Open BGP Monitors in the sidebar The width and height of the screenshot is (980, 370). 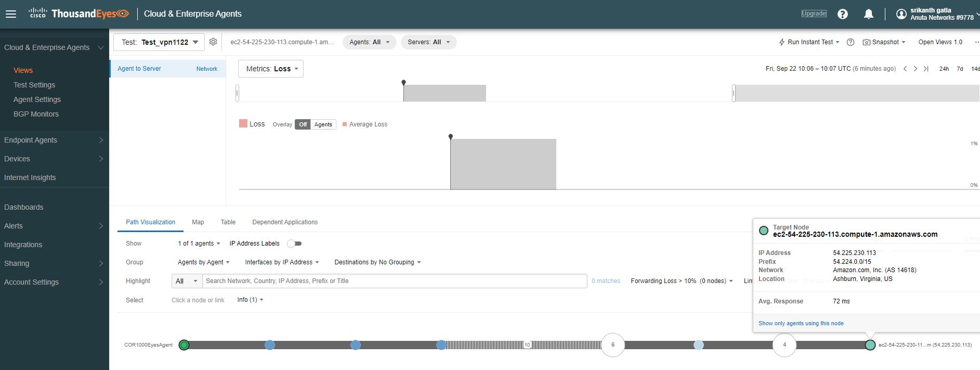coord(36,114)
